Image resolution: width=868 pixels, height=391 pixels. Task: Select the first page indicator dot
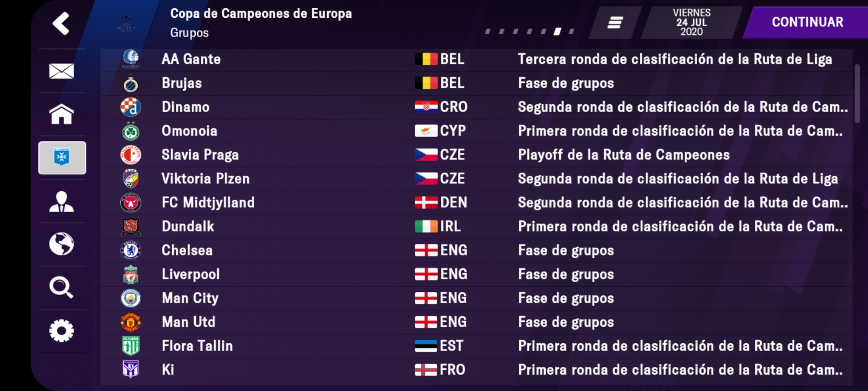pyautogui.click(x=488, y=32)
